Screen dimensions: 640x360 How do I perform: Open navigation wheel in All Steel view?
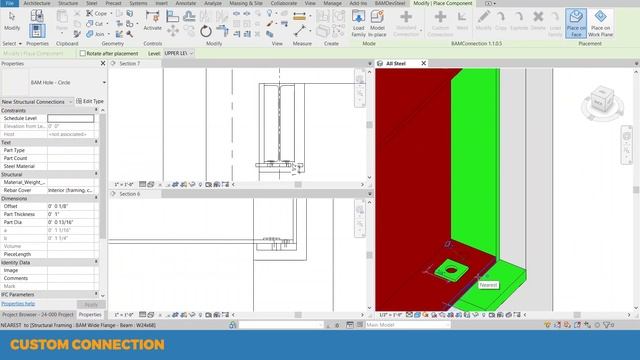[626, 136]
